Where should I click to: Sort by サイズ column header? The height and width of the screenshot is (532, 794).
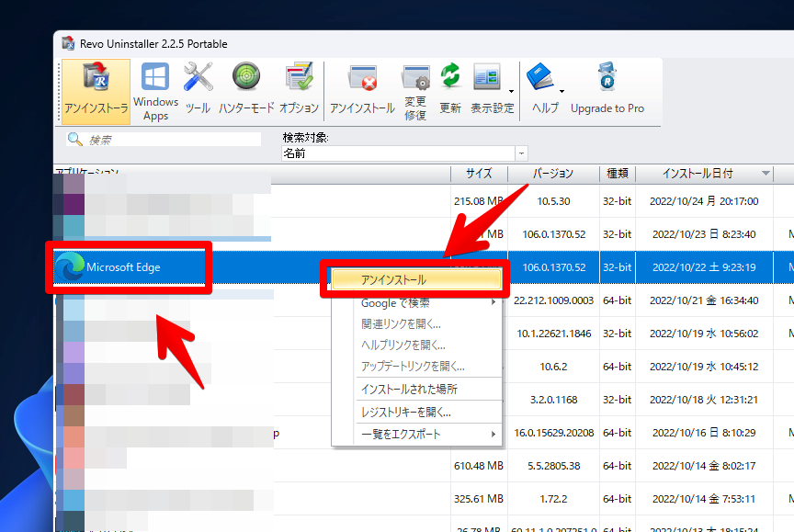[479, 174]
